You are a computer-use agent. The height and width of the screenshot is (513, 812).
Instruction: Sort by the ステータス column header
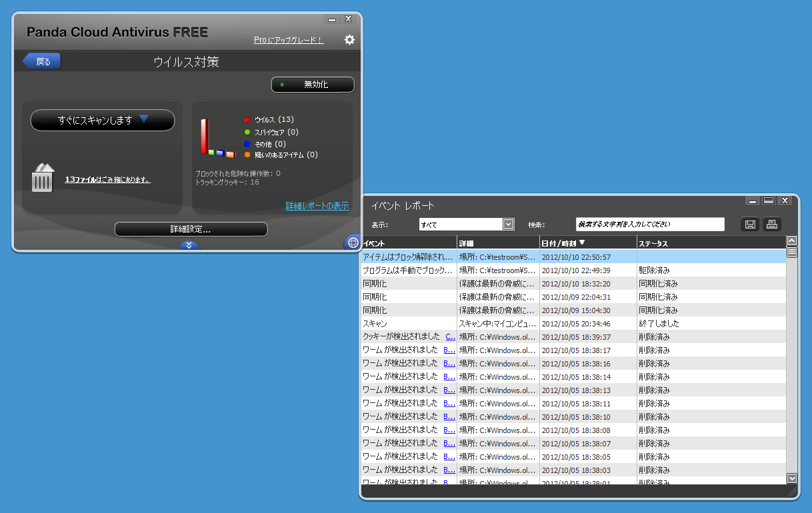coord(711,243)
